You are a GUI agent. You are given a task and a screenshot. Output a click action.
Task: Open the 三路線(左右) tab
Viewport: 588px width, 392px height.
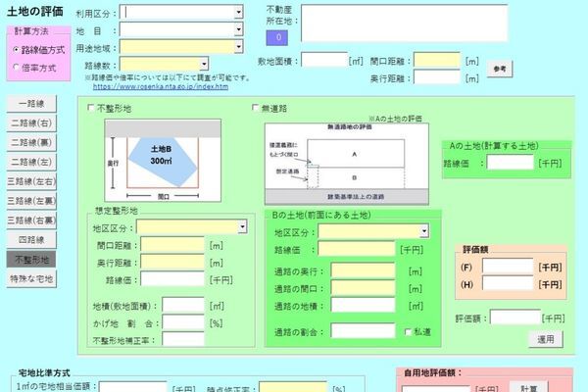31,181
